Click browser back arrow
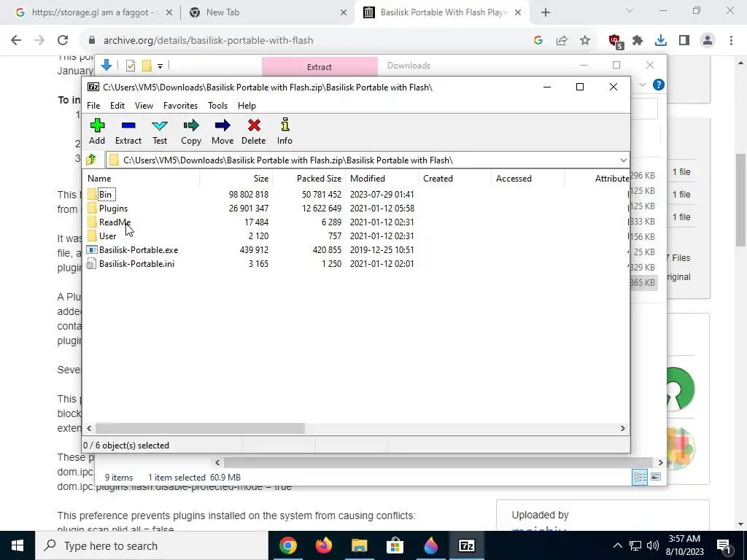Screen dimensions: 747x560 coord(16,41)
